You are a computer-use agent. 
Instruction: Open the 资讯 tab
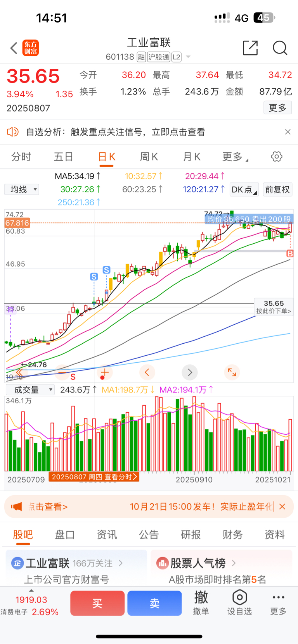coord(107,535)
